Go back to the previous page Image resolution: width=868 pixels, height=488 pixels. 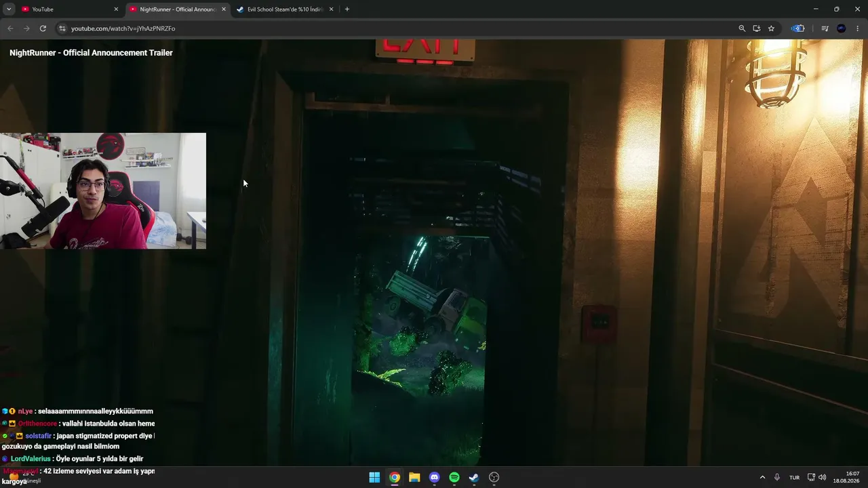point(10,28)
